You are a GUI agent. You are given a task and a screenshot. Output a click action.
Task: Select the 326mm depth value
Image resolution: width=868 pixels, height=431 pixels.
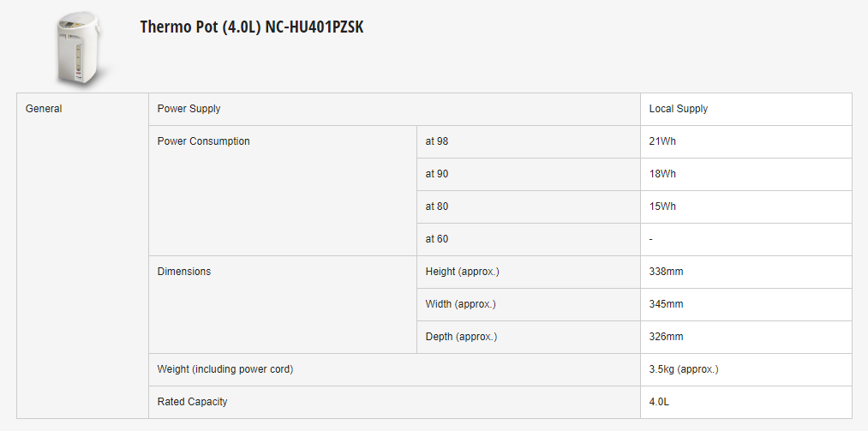666,337
